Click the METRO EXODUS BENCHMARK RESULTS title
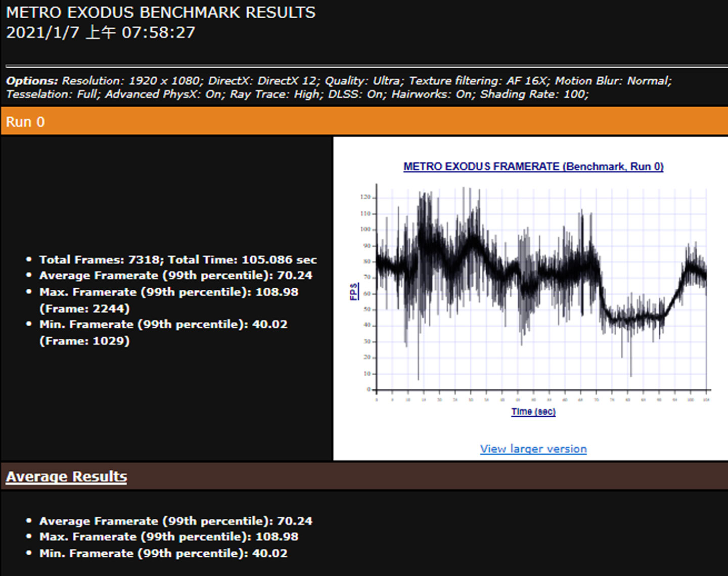Viewport: 728px width, 576px height. pos(161,13)
